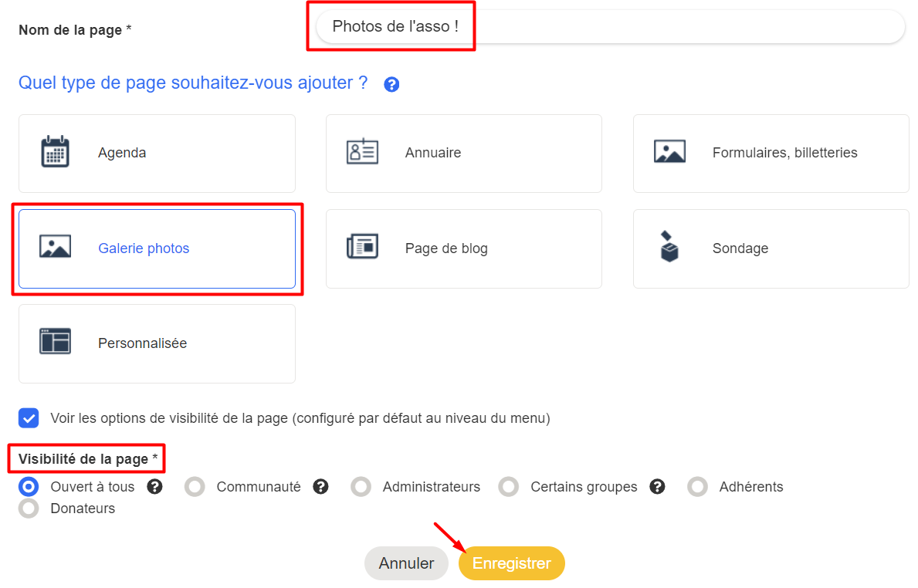This screenshot has height=588, width=918.
Task: Show help icon next to Certains groupes
Action: click(658, 487)
